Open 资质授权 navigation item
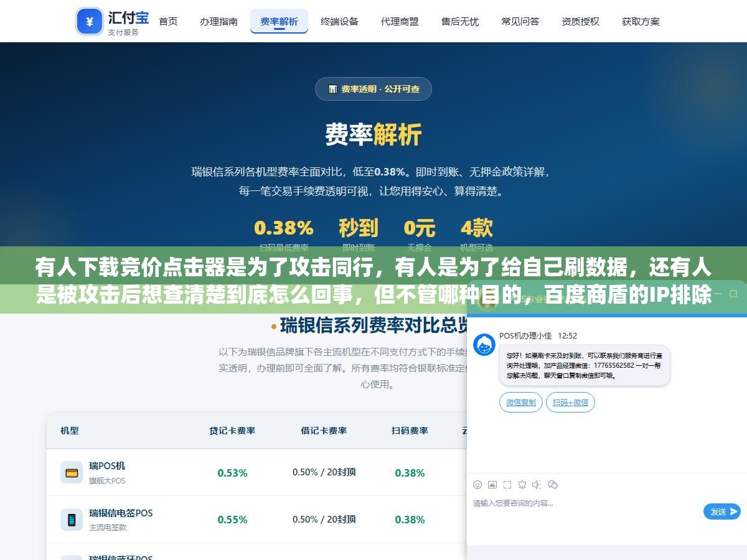Viewport: 747px width, 560px height. tap(580, 21)
